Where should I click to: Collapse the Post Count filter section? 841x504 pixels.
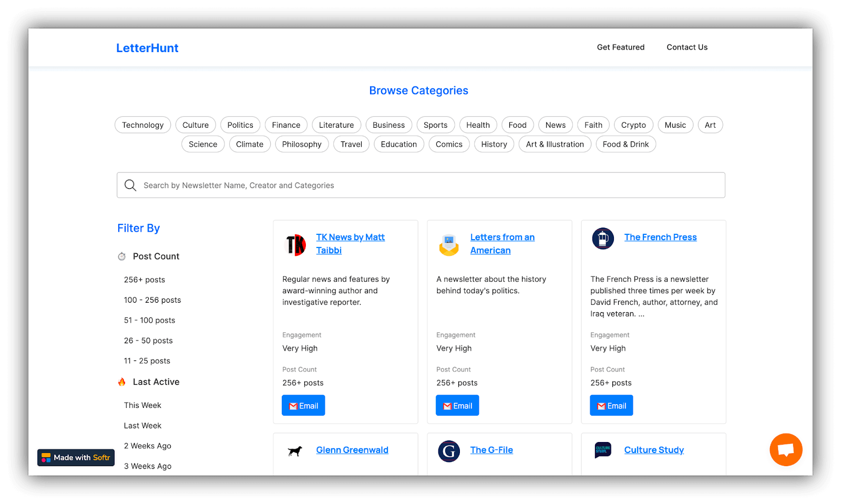tap(156, 256)
